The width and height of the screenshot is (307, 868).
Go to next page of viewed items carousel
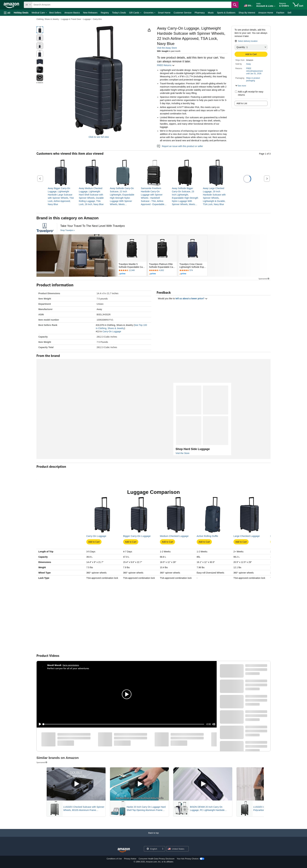267,179
